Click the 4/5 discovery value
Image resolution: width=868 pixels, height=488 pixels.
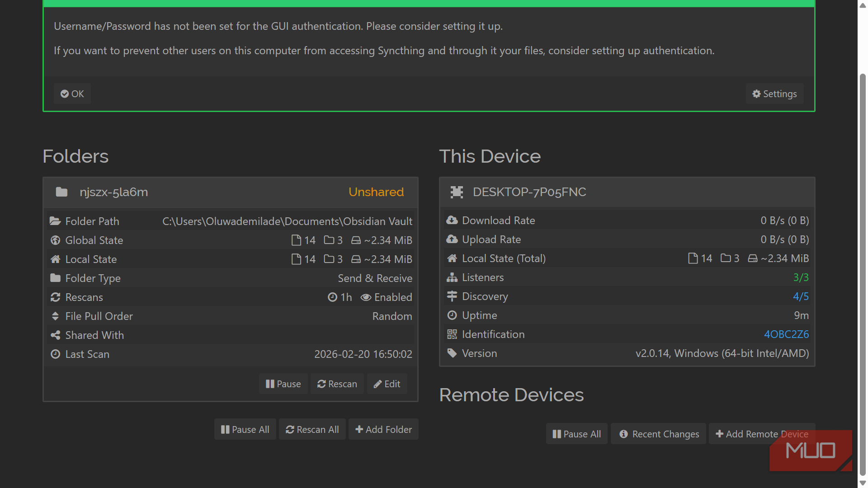tap(801, 296)
